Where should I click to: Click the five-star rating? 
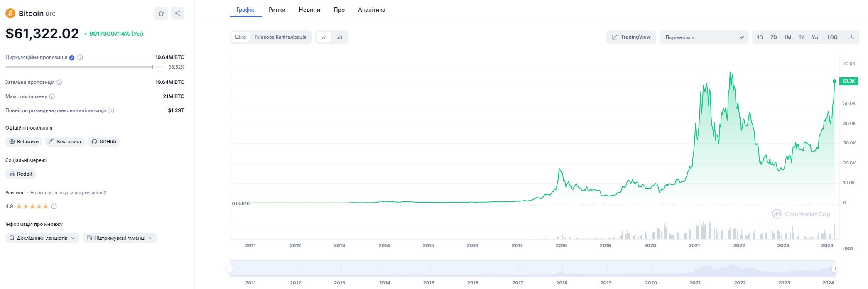[x=32, y=206]
